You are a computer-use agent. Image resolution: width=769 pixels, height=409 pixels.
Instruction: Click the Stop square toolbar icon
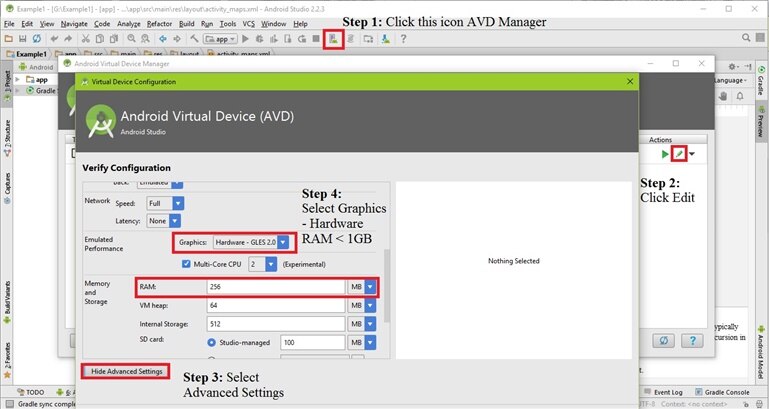[x=316, y=39]
